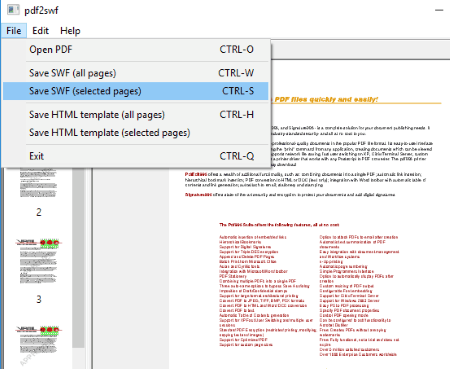Select page 2 thumbnail
The image size is (450, 369).
tap(38, 182)
